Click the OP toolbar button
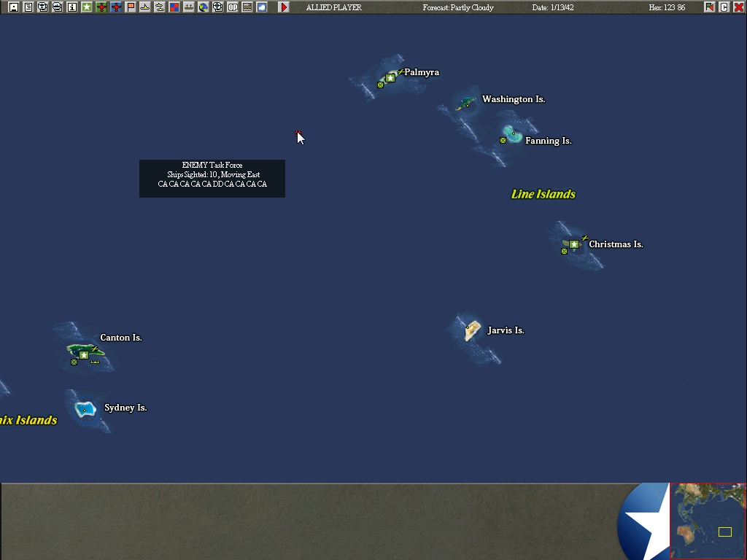 233,7
